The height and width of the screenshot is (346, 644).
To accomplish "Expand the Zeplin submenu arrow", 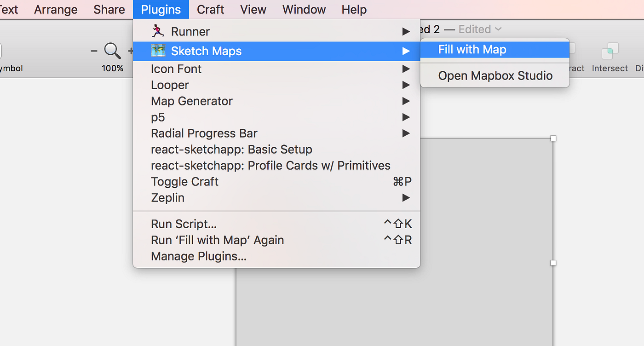I will coord(406,197).
